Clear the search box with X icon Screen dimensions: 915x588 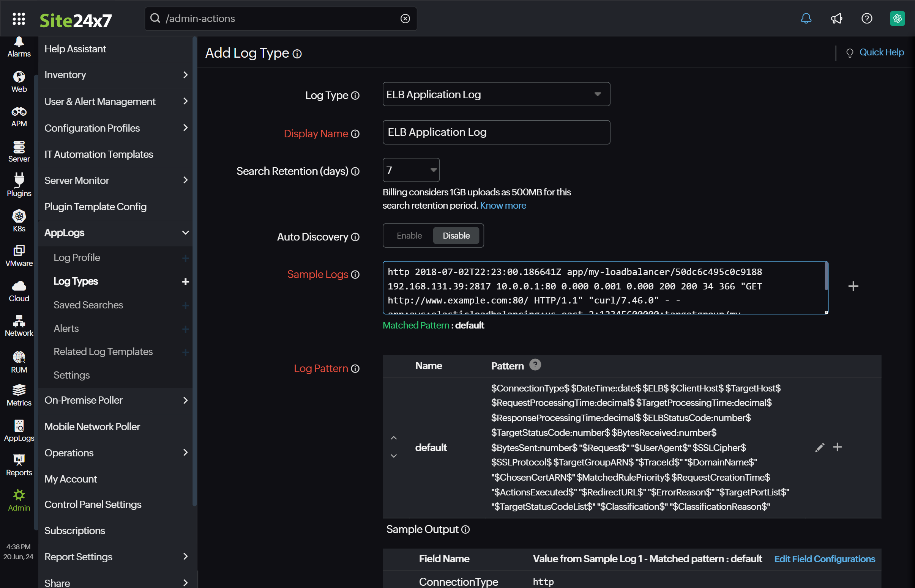pyautogui.click(x=405, y=19)
